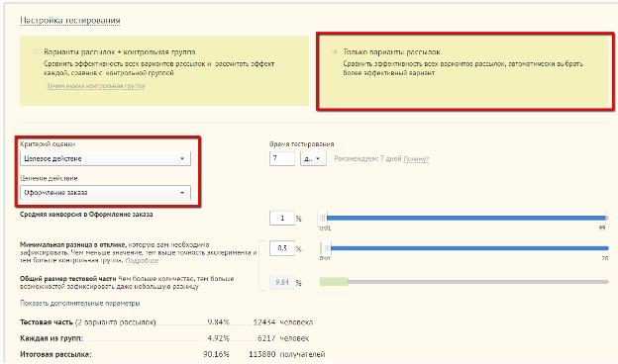Viewport: 618px width, 364px height.
Task: Click the 'Каждая из групп:' label
Action: [51, 338]
